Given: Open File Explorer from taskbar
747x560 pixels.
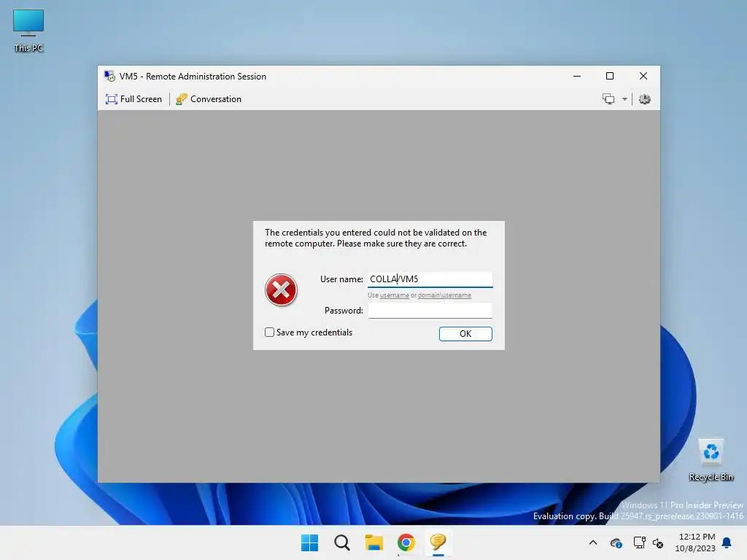Looking at the screenshot, I should [374, 542].
